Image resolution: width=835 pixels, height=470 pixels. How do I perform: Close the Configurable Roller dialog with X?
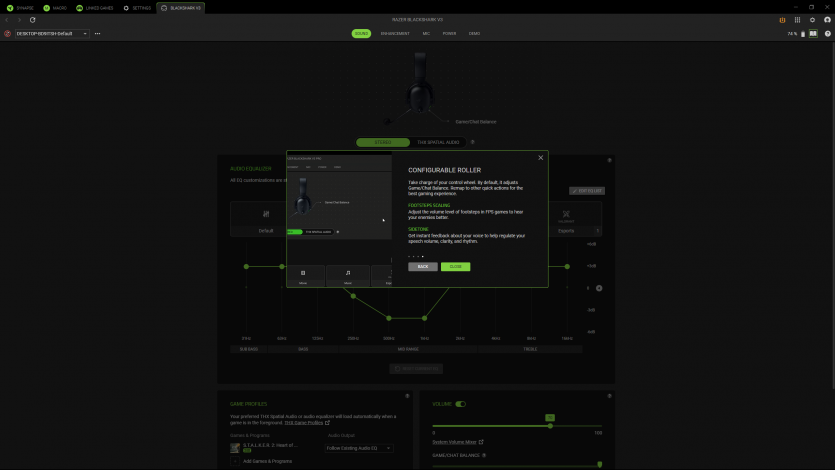click(541, 157)
